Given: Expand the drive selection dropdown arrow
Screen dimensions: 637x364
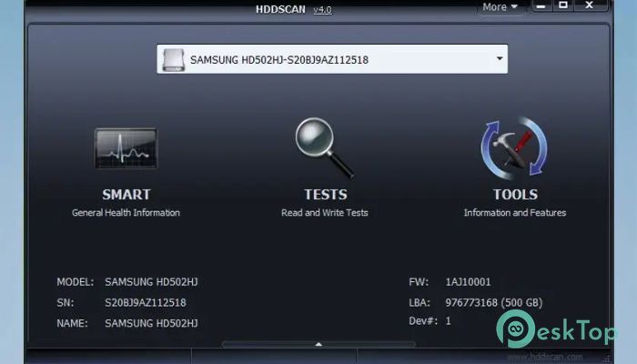Looking at the screenshot, I should [x=500, y=58].
